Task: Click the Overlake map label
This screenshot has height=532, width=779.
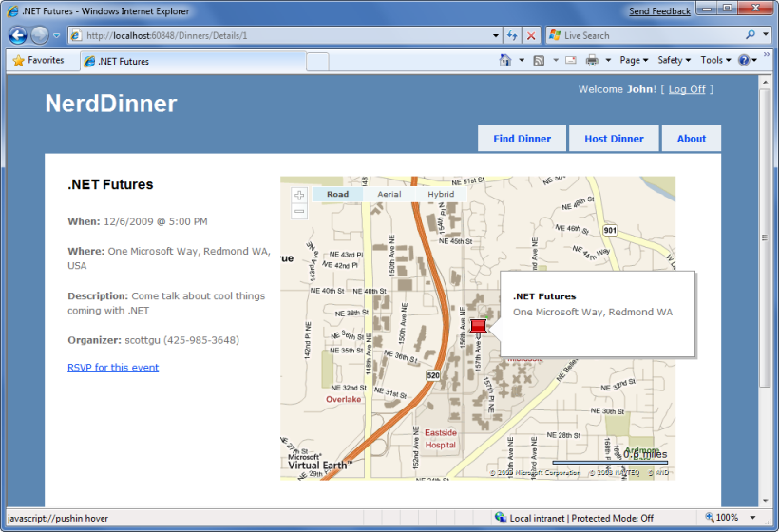Action: 343,399
